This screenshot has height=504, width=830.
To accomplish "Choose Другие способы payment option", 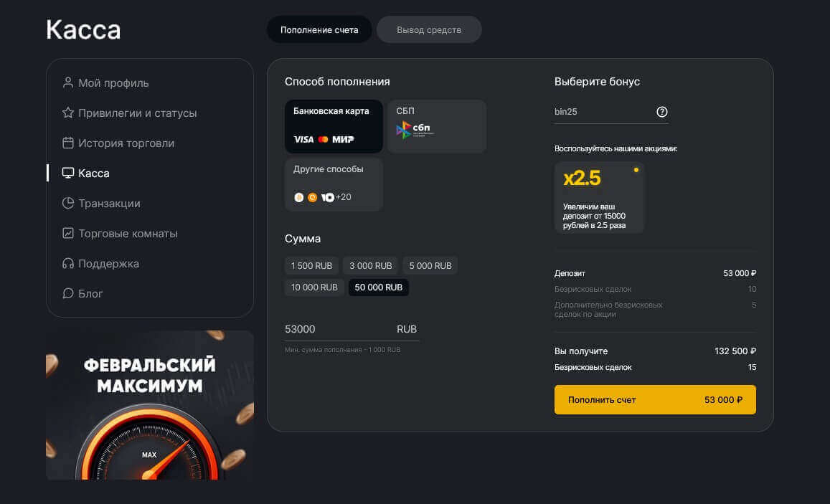I will click(x=334, y=184).
